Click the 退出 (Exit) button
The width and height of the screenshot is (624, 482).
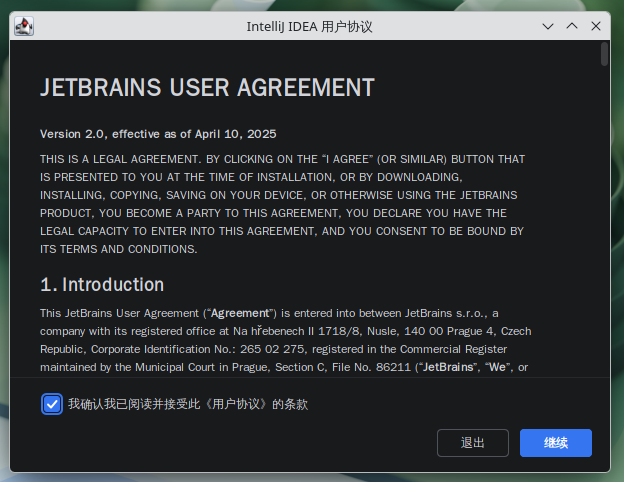click(473, 443)
